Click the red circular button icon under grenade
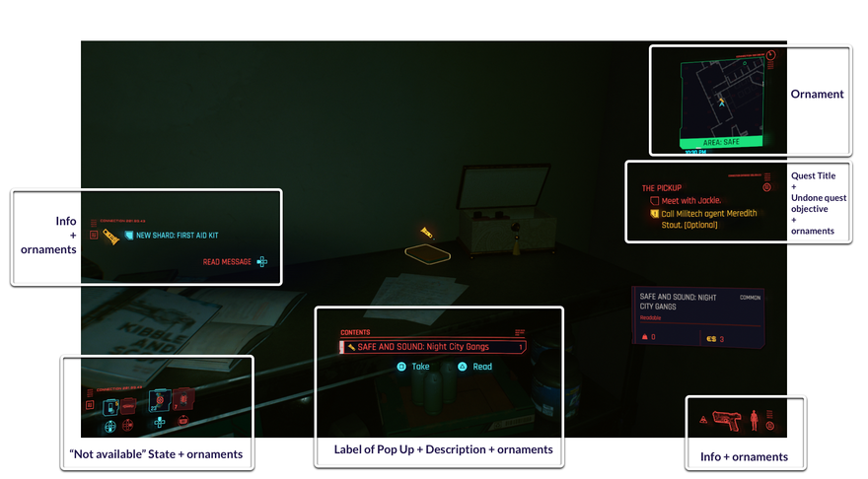 [x=183, y=421]
